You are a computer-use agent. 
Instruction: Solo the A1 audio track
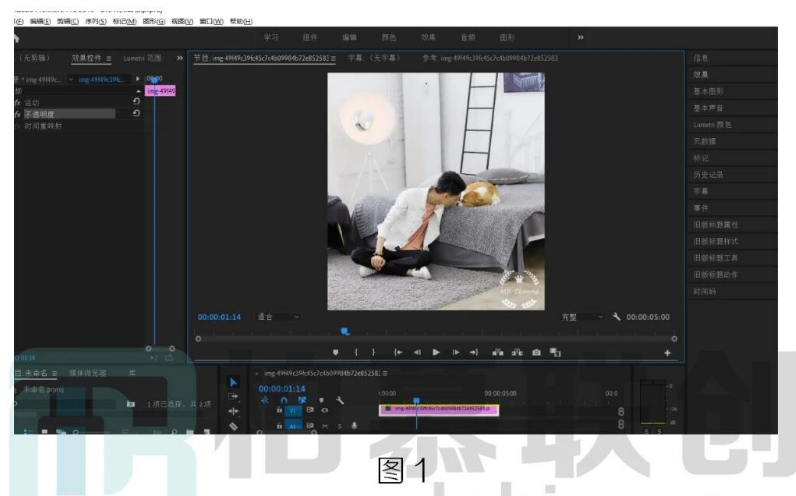(339, 426)
